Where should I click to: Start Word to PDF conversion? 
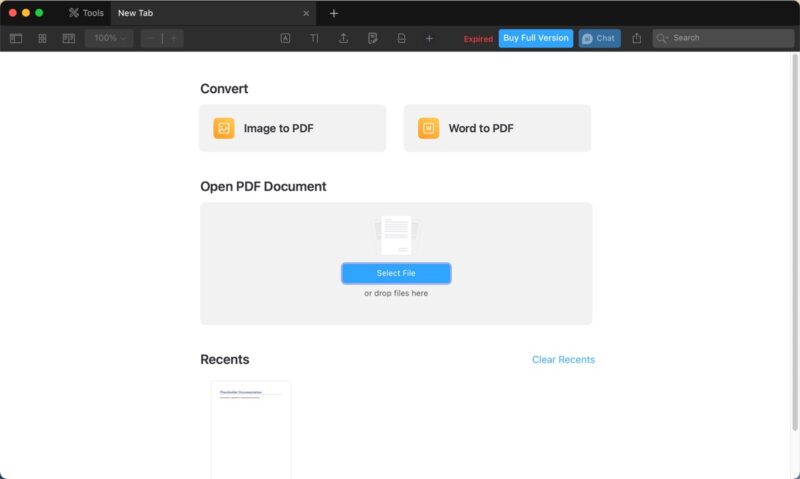coord(497,128)
